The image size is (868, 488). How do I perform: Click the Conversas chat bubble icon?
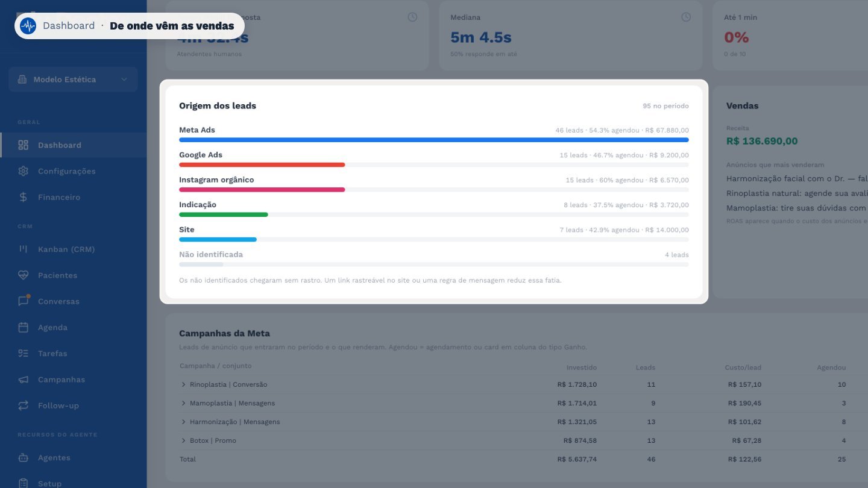click(24, 301)
